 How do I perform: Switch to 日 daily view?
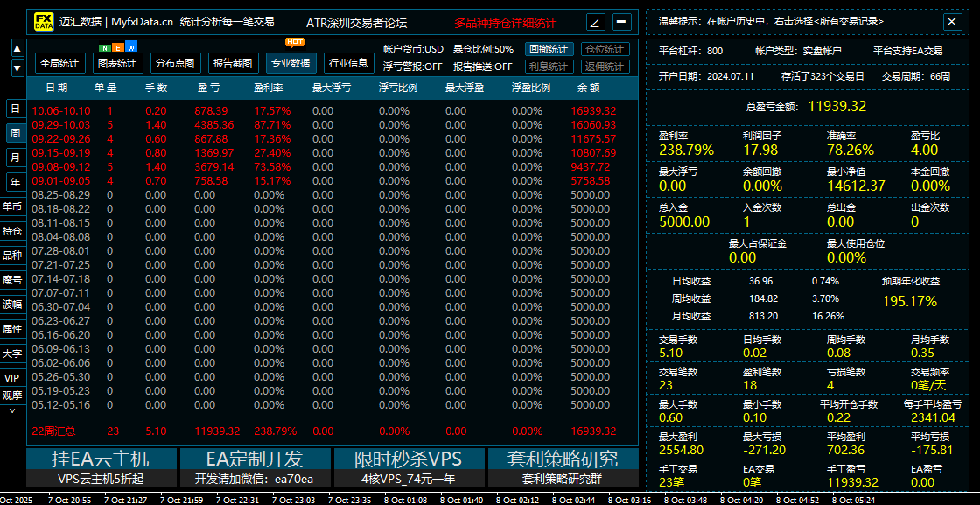click(x=15, y=109)
